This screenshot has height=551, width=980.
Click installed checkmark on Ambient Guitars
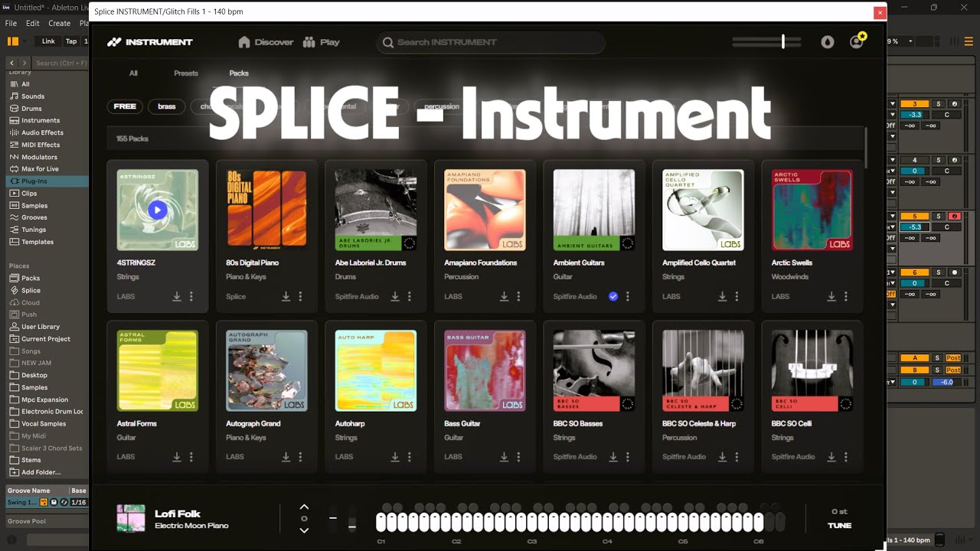tap(613, 296)
